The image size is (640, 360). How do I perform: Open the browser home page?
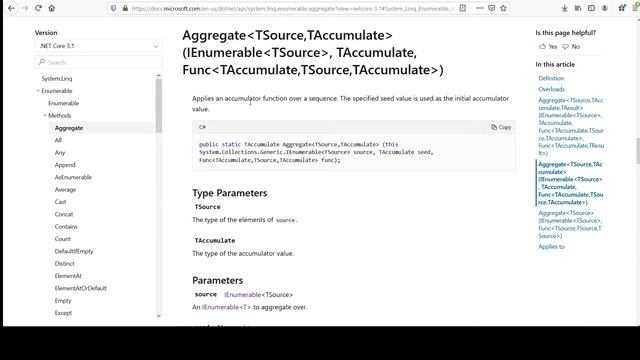pos(52,8)
